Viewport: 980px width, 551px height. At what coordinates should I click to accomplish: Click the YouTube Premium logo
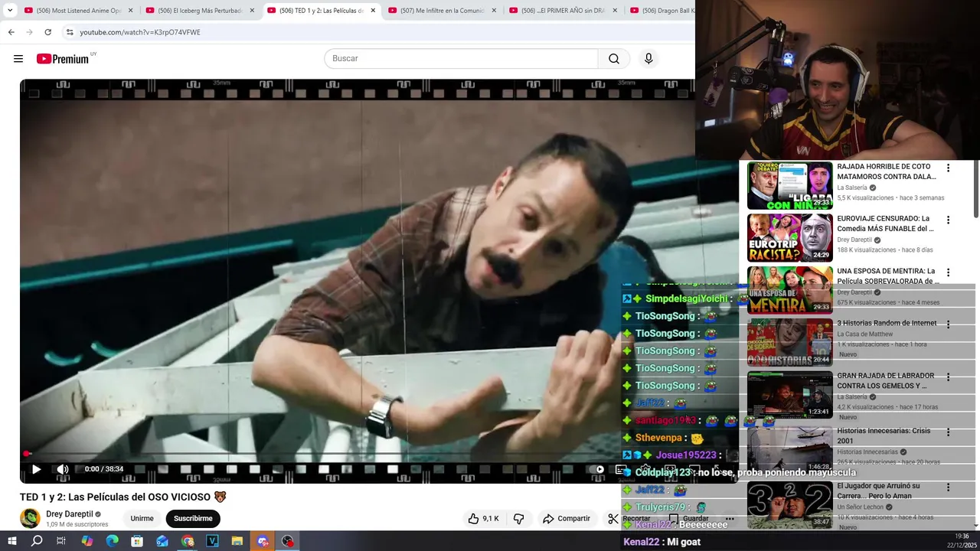tap(63, 59)
